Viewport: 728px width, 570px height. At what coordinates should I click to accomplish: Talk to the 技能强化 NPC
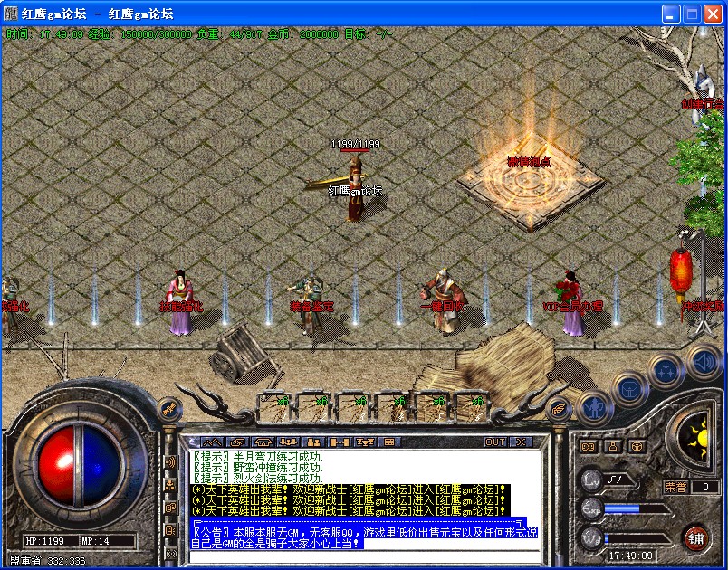tap(181, 302)
